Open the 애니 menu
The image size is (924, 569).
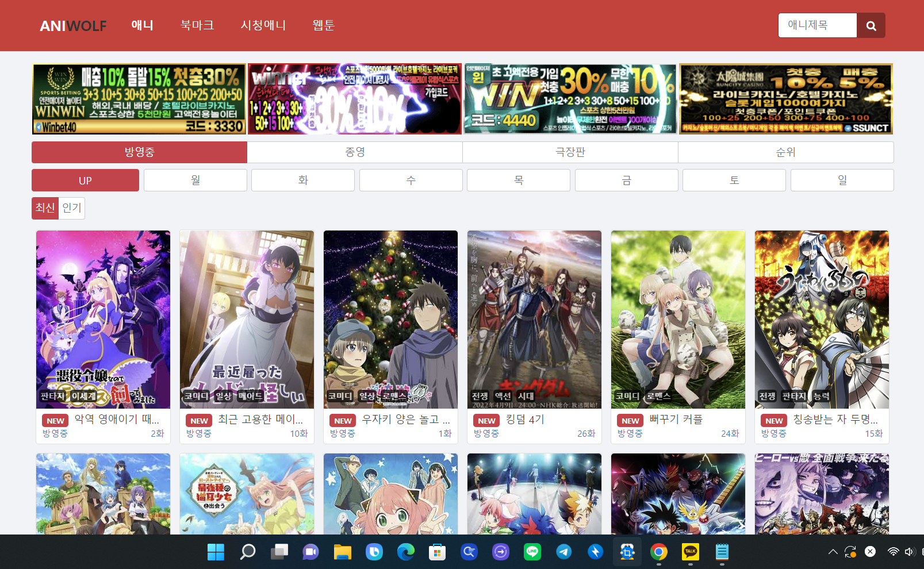pos(142,25)
